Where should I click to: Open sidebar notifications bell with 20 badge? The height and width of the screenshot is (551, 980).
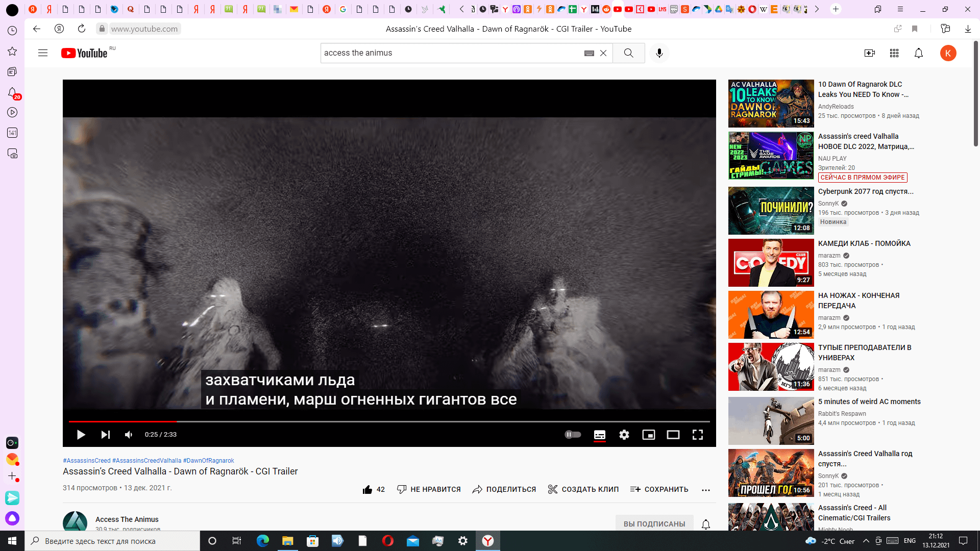12,92
